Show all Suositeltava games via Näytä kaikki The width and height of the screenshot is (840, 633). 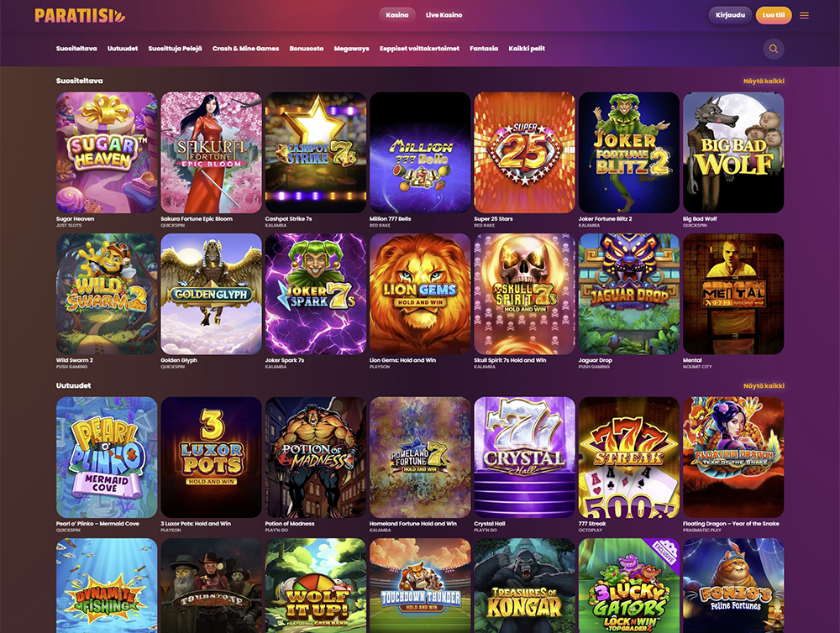[x=764, y=81]
